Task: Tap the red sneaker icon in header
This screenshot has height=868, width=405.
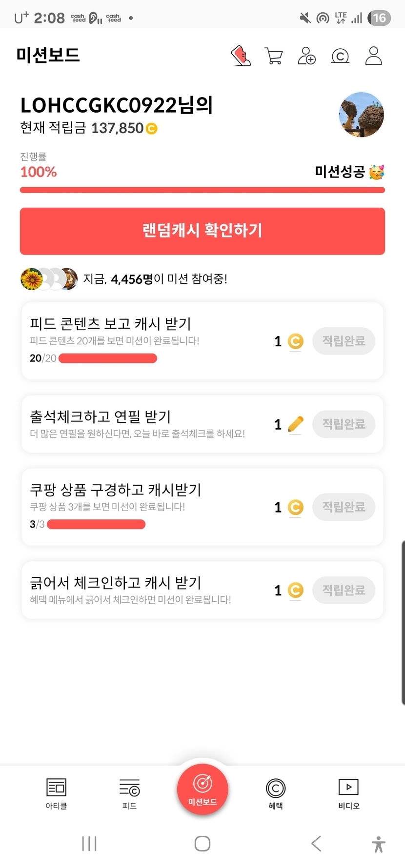Action: (241, 56)
